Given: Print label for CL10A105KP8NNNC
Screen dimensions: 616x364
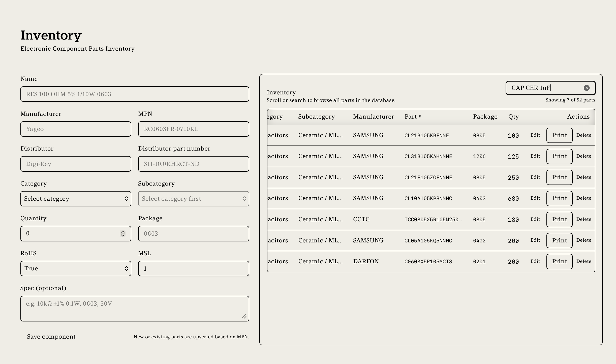Looking at the screenshot, I should (559, 198).
